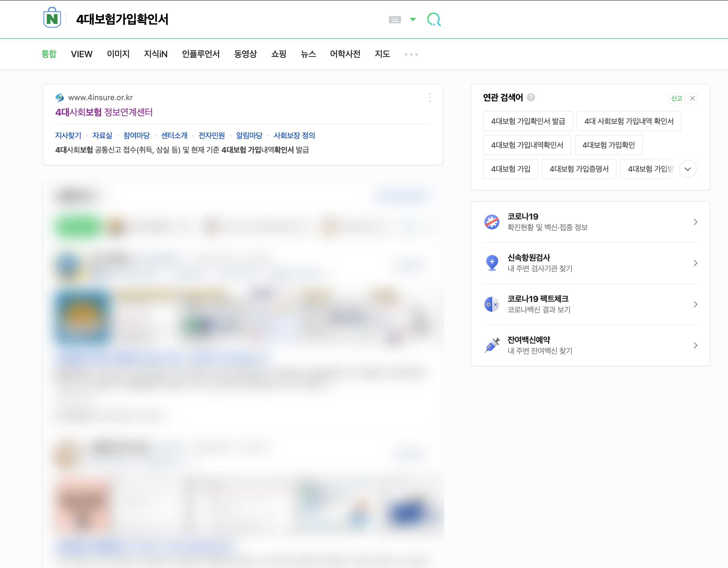Select related search 4대보험 가입확인

608,145
